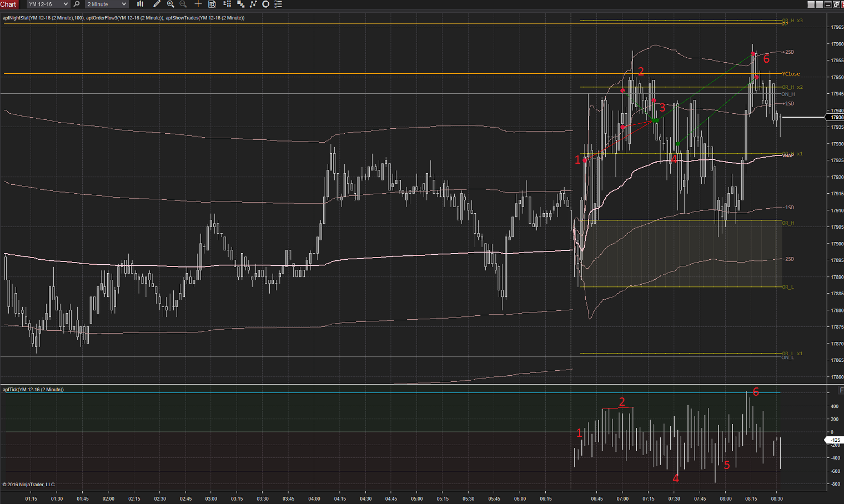Click the aptNightStat indicator label
This screenshot has height=504, width=844.
43,18
